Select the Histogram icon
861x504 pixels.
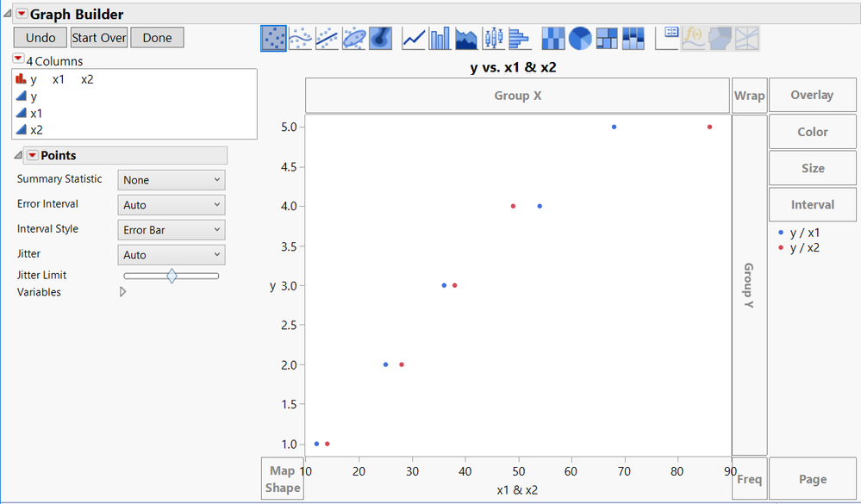click(519, 39)
